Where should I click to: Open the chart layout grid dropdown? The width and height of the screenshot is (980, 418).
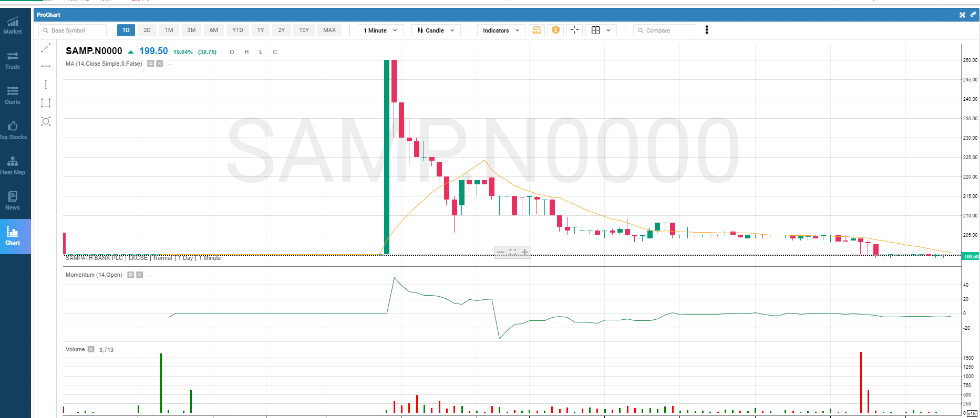tap(601, 30)
